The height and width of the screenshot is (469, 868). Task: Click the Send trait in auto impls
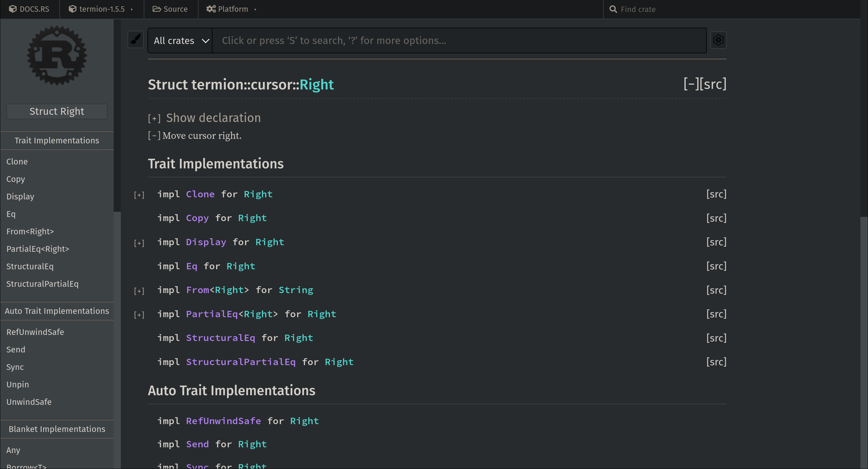pyautogui.click(x=197, y=444)
